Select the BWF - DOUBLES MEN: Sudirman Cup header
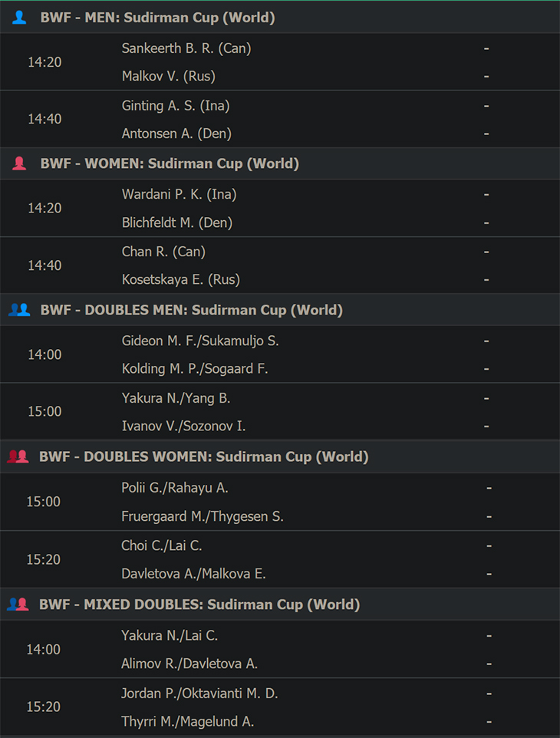This screenshot has height=738, width=560. (x=280, y=310)
